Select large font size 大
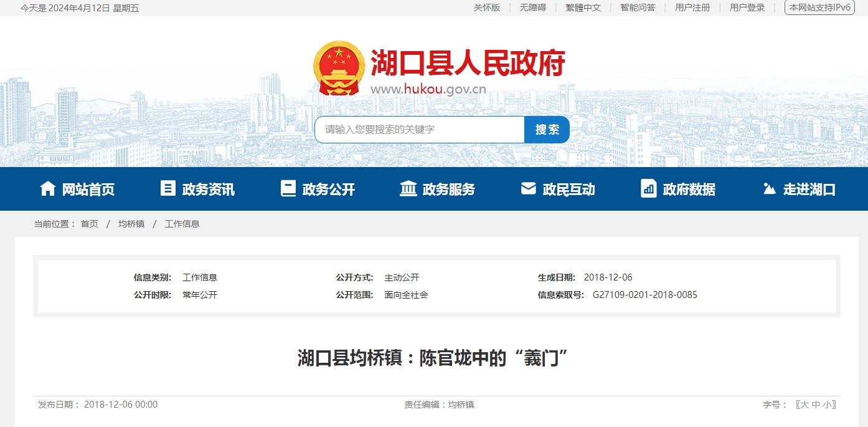The image size is (868, 427). pos(804,405)
